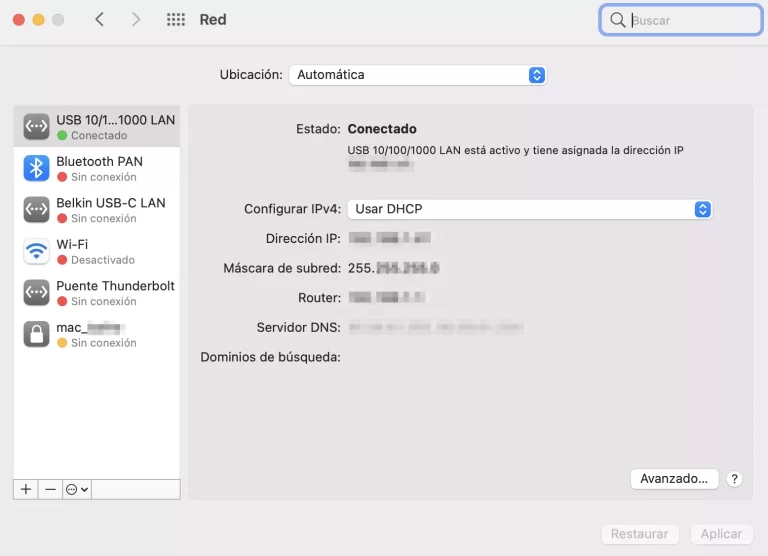The height and width of the screenshot is (556, 768).
Task: Click the help question mark button
Action: click(x=735, y=479)
